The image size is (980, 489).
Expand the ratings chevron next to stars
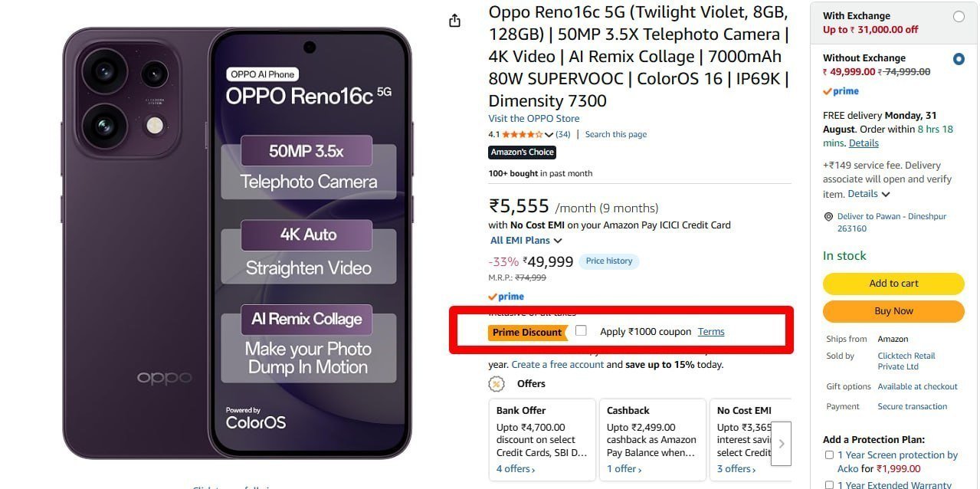[549, 135]
